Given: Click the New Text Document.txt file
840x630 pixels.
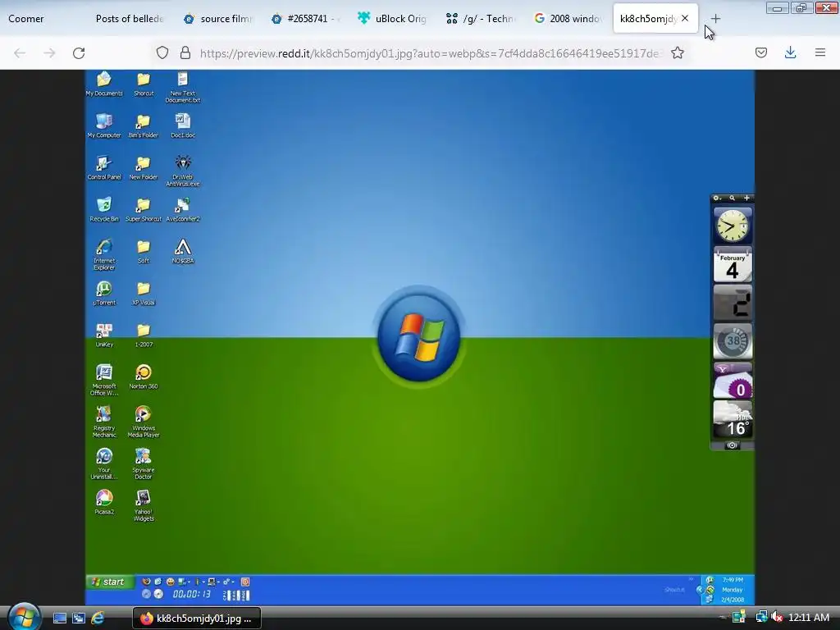Looking at the screenshot, I should [183, 87].
